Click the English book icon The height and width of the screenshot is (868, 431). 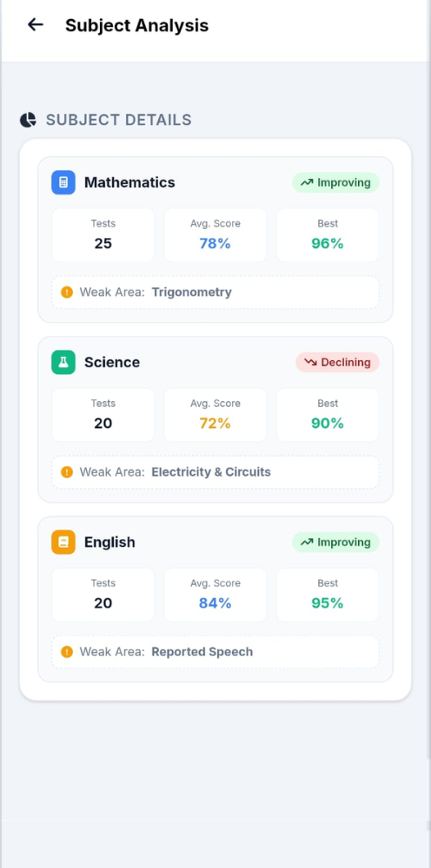[63, 542]
